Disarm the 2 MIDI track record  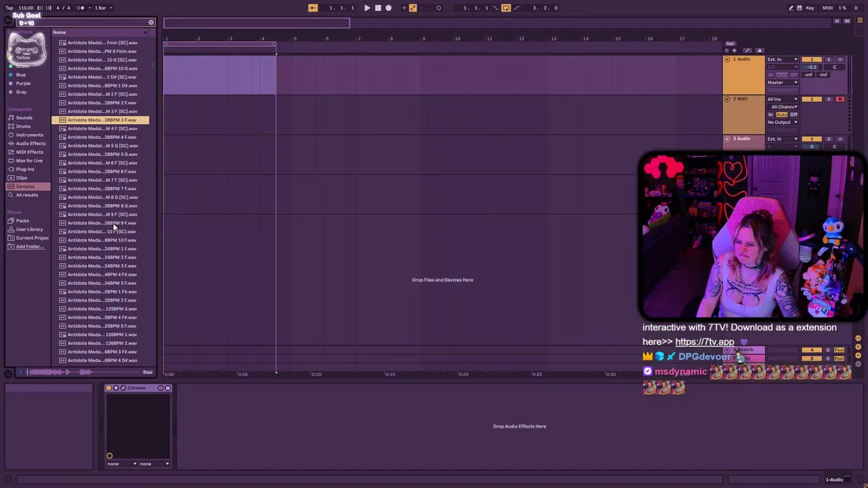tap(840, 100)
